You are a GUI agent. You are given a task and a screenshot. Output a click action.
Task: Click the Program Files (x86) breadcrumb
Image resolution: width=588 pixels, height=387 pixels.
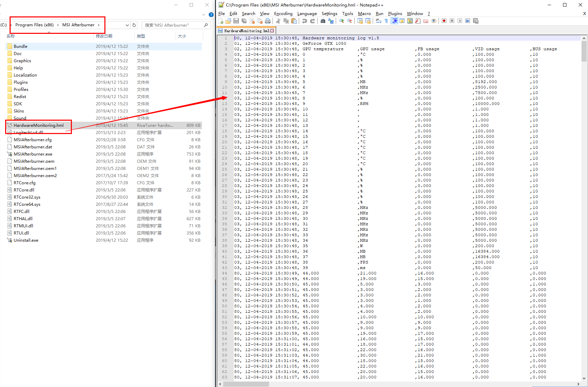point(35,25)
